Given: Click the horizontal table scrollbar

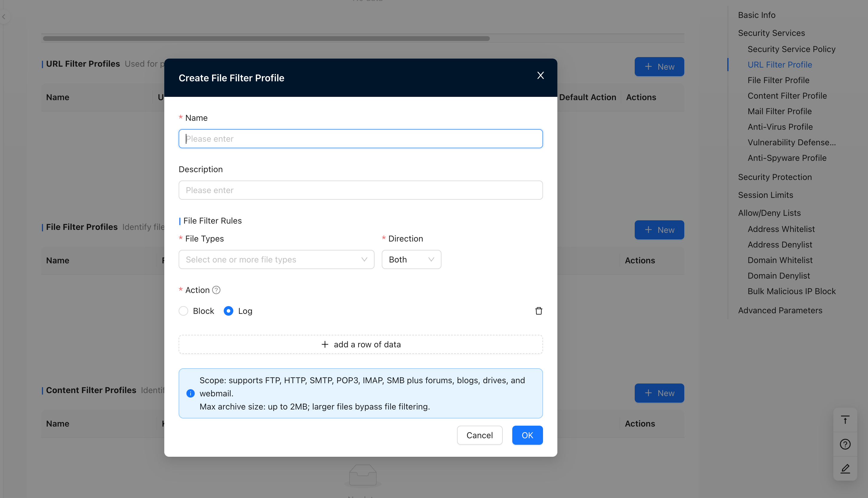Looking at the screenshot, I should pos(266,39).
